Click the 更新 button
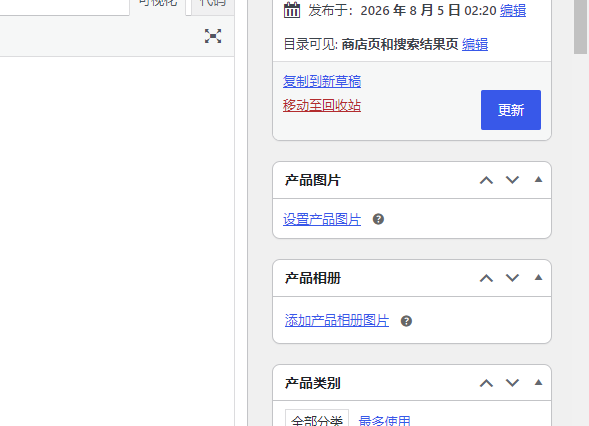This screenshot has width=589, height=426. [511, 110]
